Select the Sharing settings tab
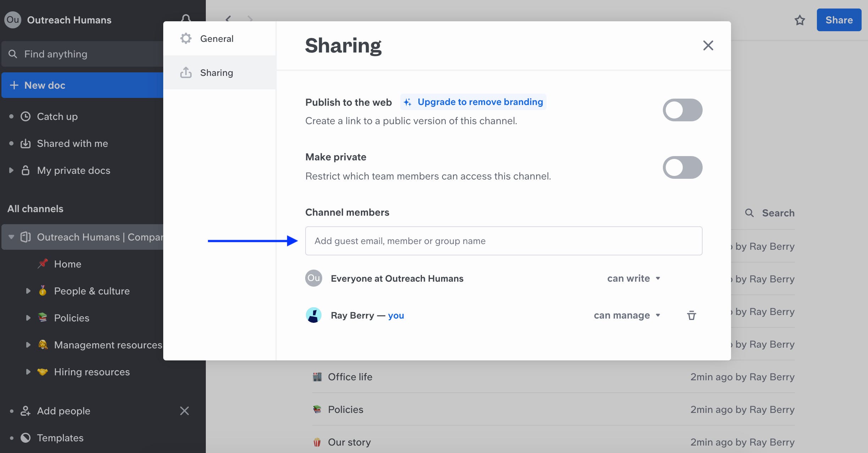 (220, 72)
